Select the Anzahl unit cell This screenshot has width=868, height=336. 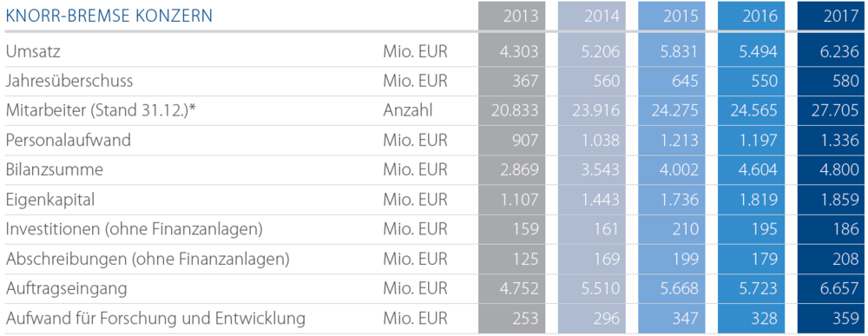[407, 111]
